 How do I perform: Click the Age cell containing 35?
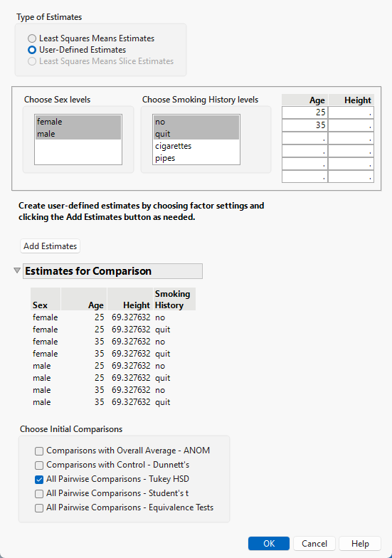[304, 125]
